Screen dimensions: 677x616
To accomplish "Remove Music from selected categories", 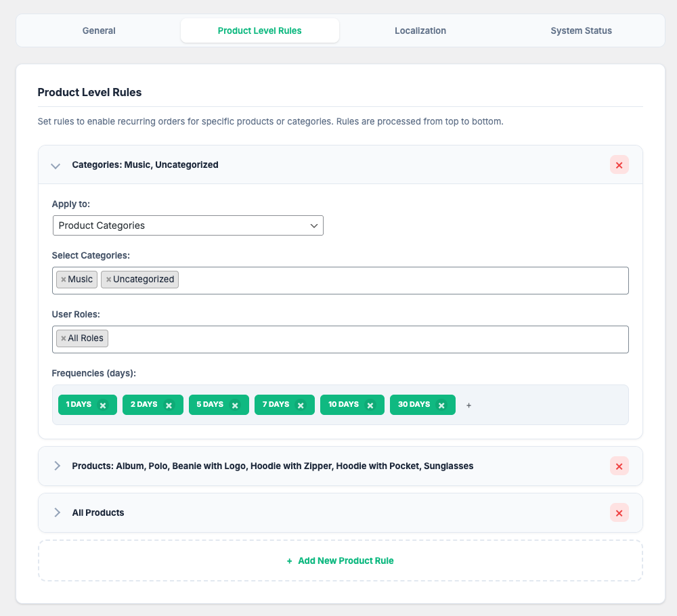I will 64,280.
